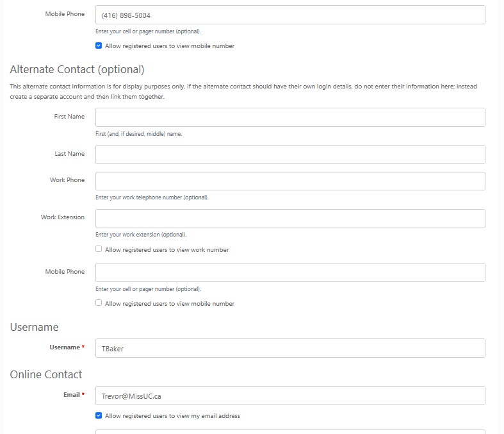
Task: Click the 'Work Phone' field label
Action: 67,180
